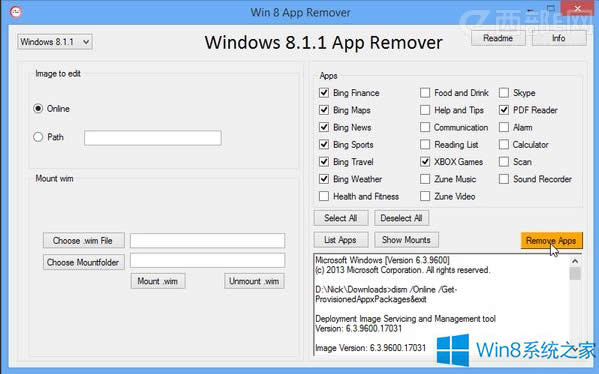Click the 'Microsoft Windows [Version 6.3.9600]' line

(x=382, y=260)
